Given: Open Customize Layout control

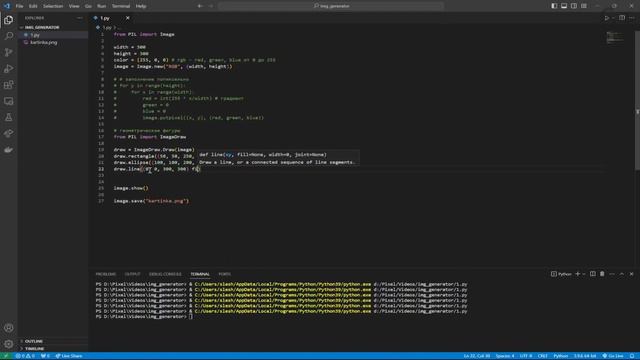Looking at the screenshot, I should pos(584,6).
